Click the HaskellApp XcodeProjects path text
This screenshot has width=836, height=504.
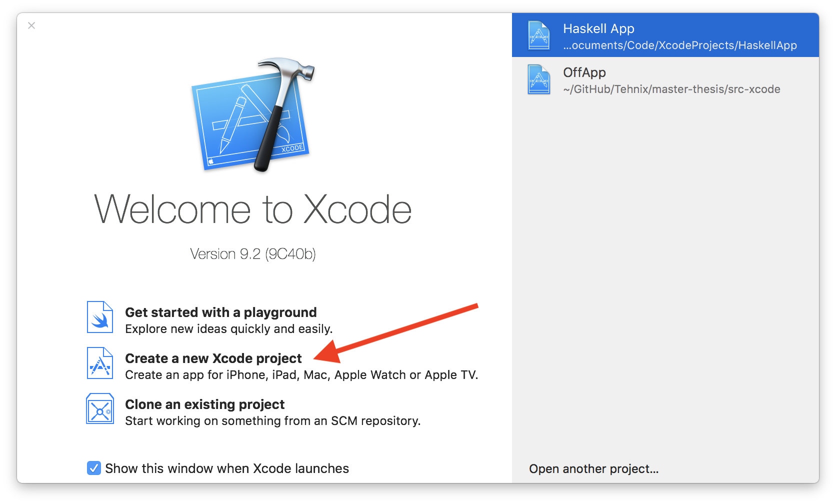coord(679,45)
